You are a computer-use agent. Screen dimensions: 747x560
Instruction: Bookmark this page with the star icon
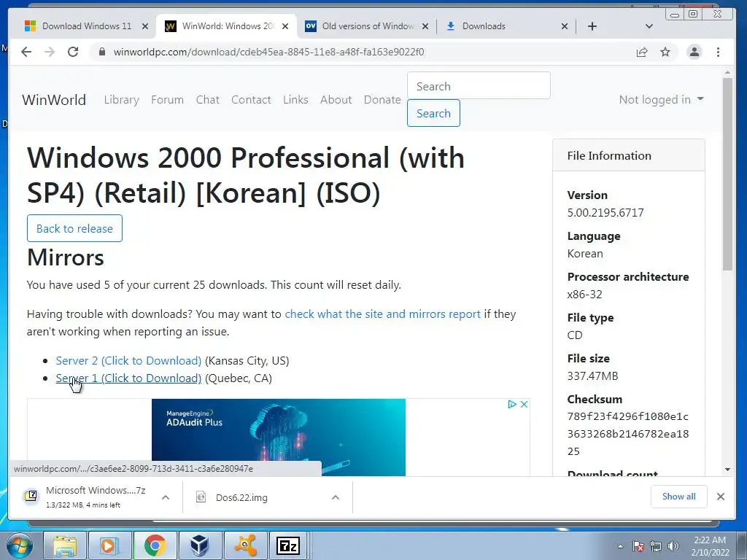[x=665, y=52]
